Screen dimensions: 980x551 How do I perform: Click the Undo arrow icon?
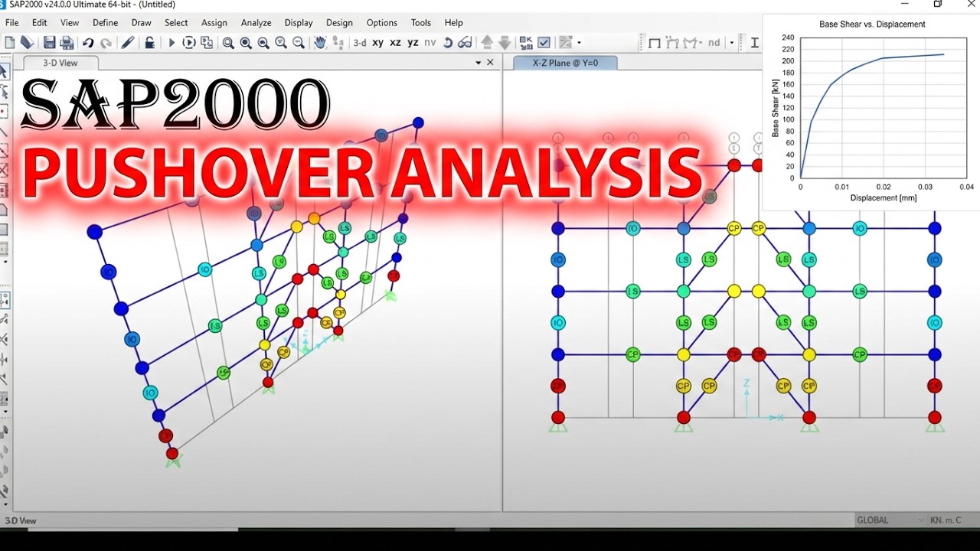(x=88, y=43)
